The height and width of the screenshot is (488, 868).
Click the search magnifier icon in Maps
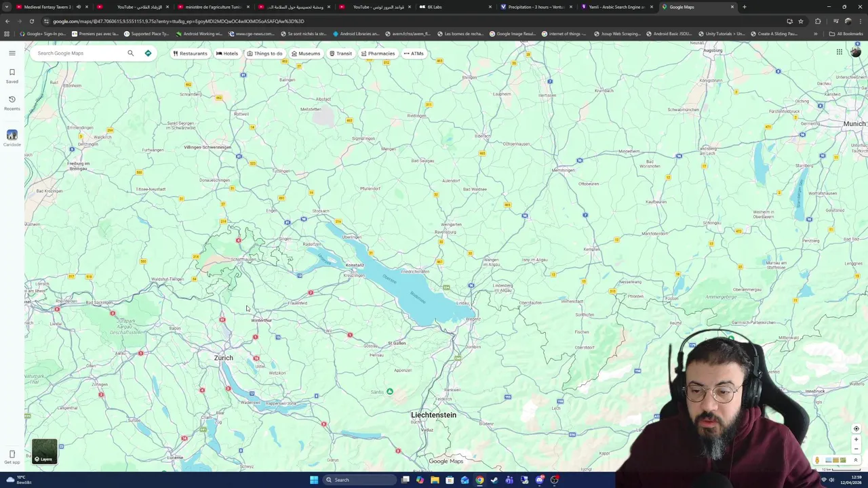[131, 53]
